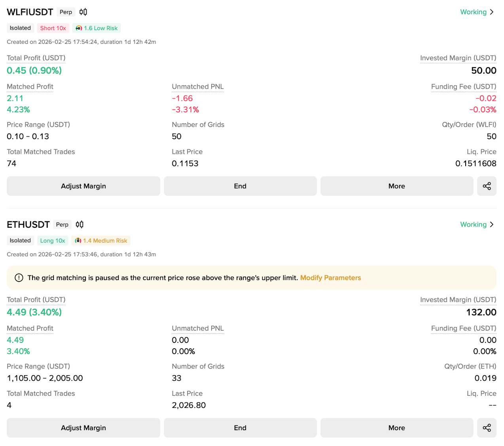
Task: Click the Long 10x tag
Action: pos(53,241)
